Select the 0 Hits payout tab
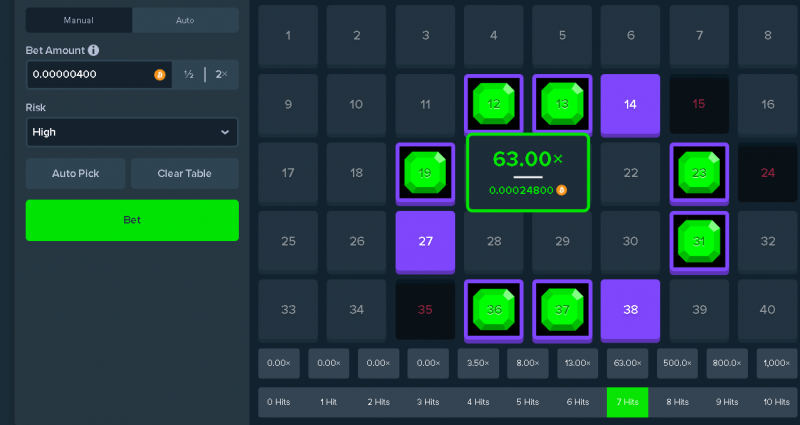800x425 pixels. [279, 402]
